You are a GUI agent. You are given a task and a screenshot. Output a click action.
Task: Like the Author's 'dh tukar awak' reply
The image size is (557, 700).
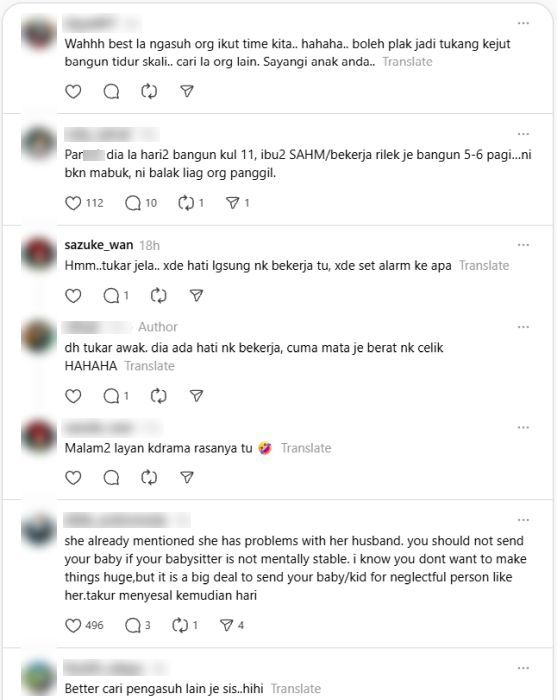click(73, 396)
